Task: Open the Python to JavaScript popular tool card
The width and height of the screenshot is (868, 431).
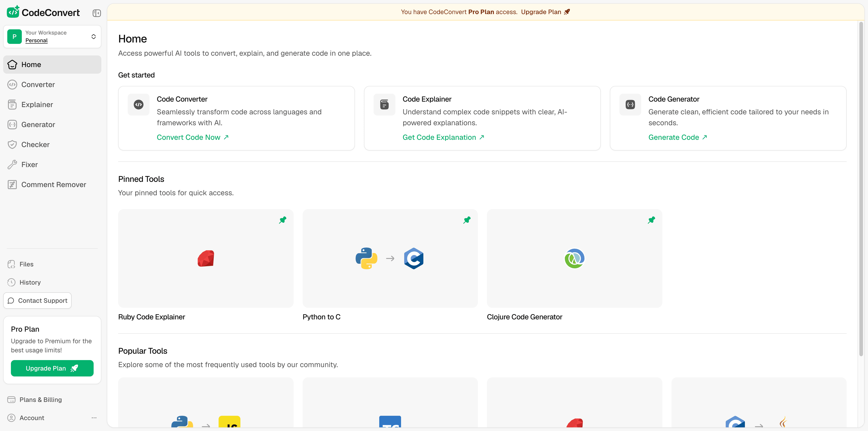Action: tap(206, 402)
